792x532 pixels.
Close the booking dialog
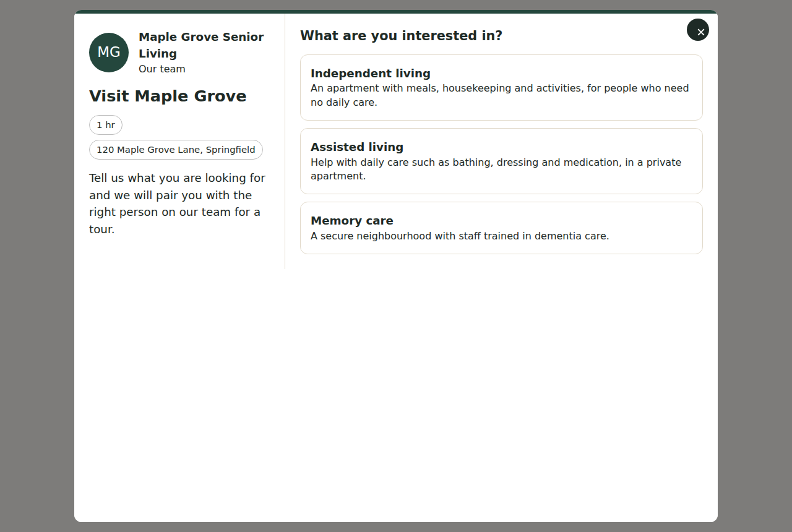pos(698,30)
